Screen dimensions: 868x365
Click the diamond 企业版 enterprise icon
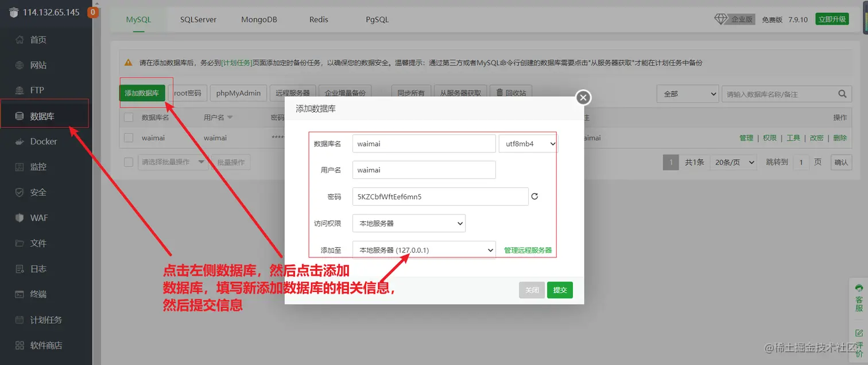(721, 19)
